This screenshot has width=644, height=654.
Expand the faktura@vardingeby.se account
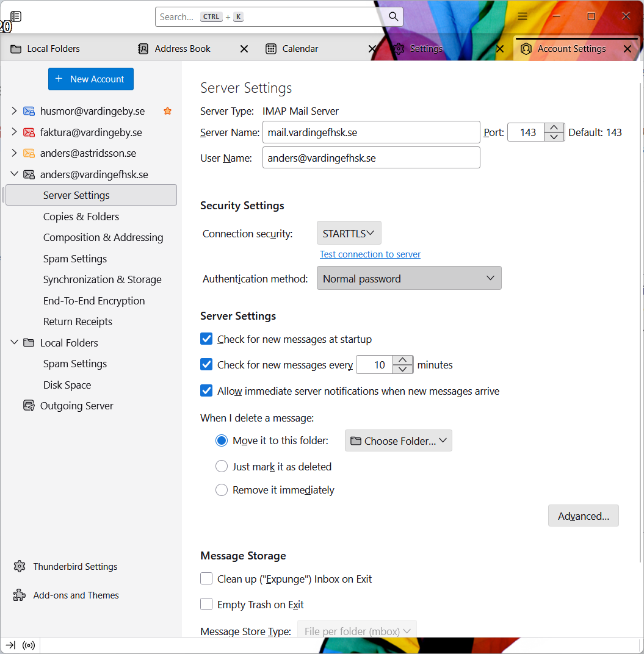tap(14, 132)
